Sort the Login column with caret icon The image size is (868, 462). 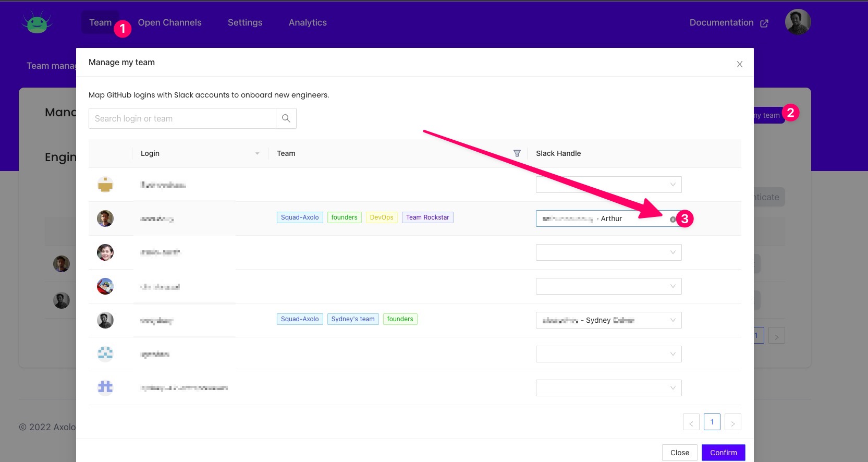(257, 153)
